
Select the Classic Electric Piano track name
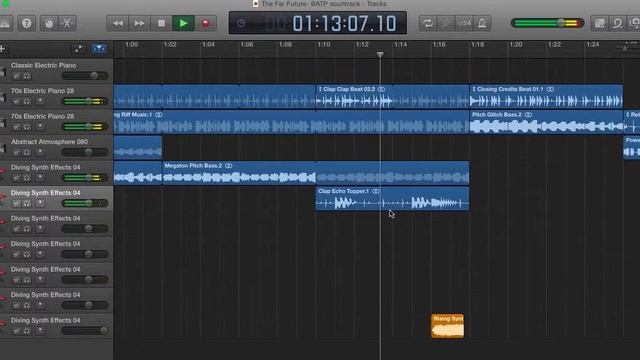pyautogui.click(x=43, y=65)
